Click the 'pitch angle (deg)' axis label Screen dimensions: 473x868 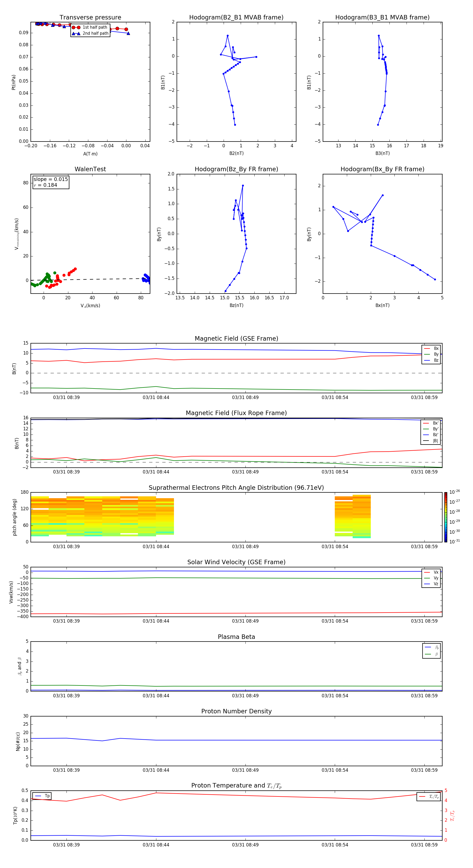pos(14,517)
